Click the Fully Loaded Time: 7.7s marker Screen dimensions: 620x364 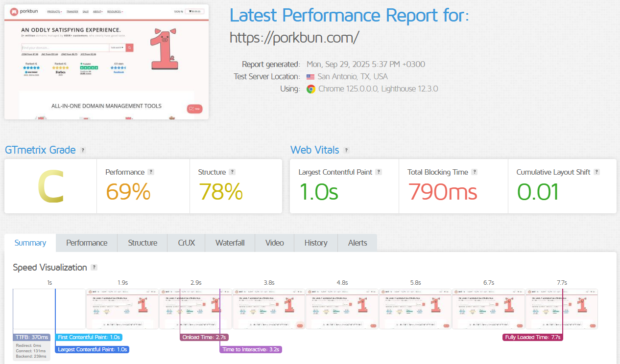(x=532, y=337)
